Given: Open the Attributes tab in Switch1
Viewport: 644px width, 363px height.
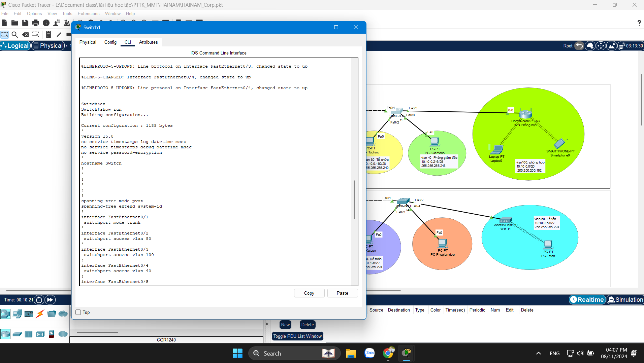Looking at the screenshot, I should click(149, 42).
